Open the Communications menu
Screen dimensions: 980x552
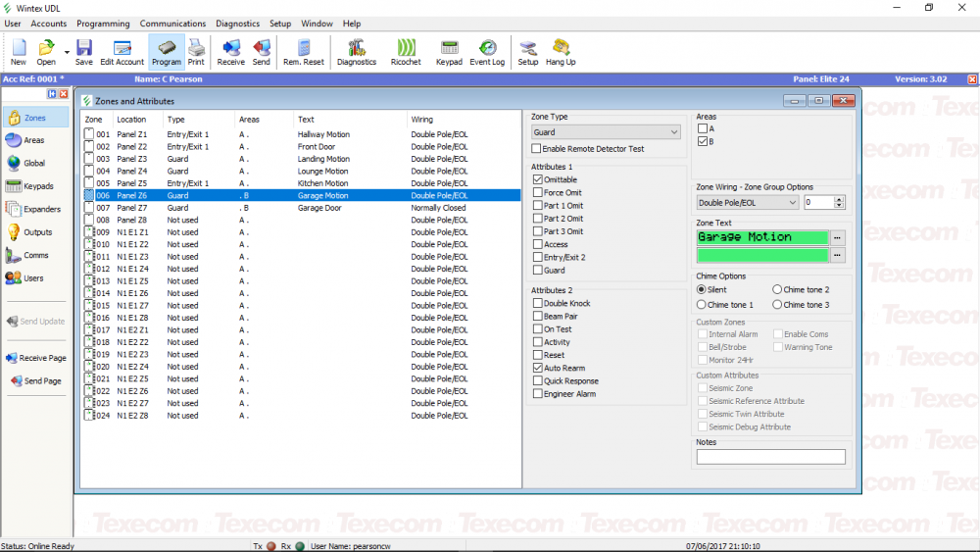[x=172, y=24]
